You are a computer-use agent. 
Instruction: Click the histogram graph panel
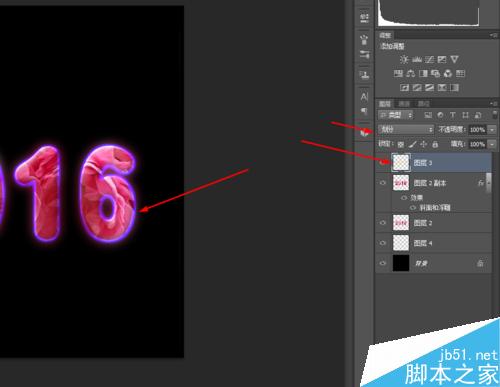(429, 13)
